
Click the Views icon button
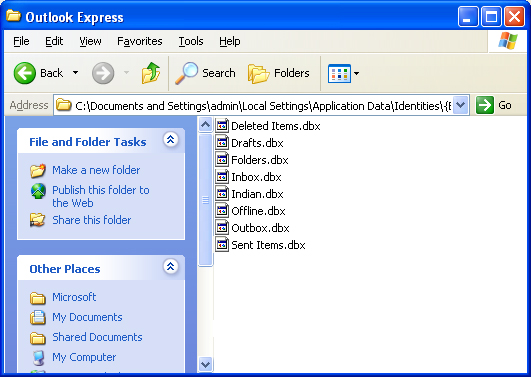pyautogui.click(x=339, y=73)
